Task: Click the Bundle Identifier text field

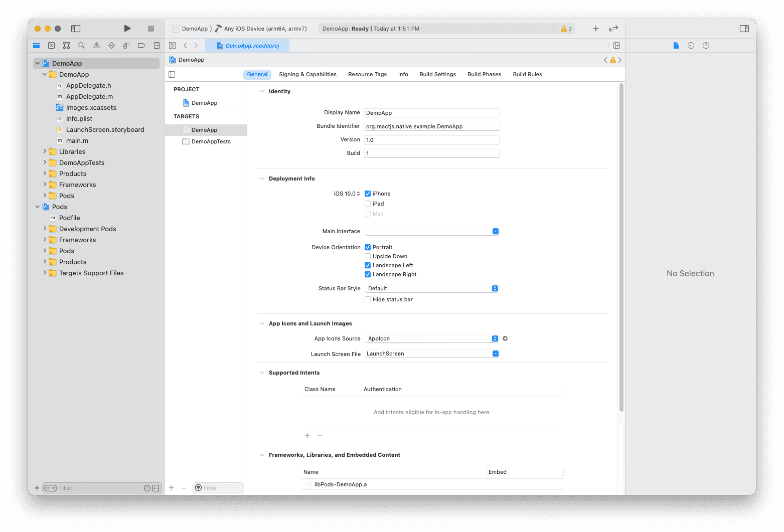Action: pos(432,126)
